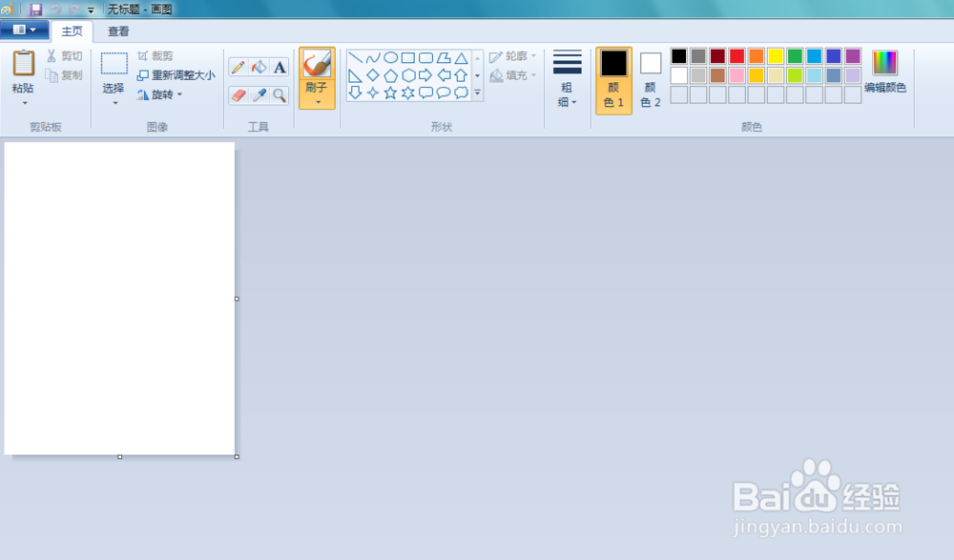The width and height of the screenshot is (954, 560).
Task: Choose the Right arrow shape
Action: 425,75
